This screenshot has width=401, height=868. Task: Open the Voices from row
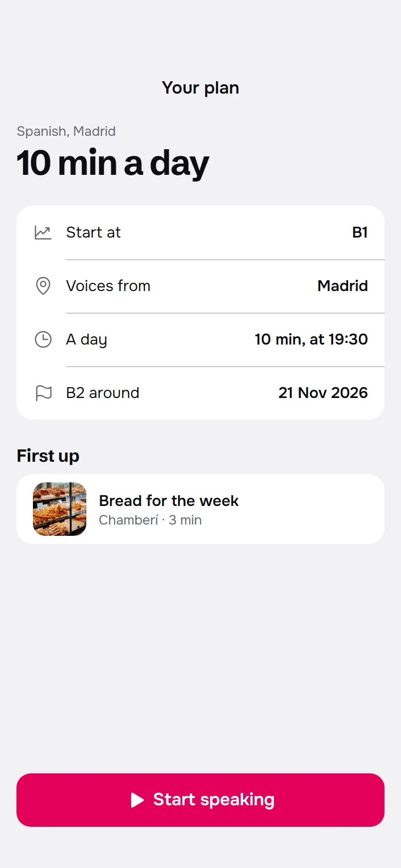pyautogui.click(x=200, y=286)
